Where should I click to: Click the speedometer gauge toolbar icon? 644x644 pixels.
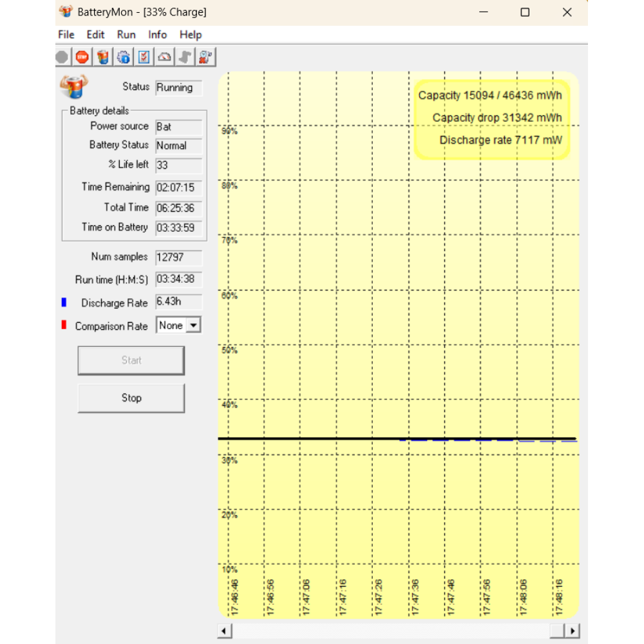pos(164,57)
